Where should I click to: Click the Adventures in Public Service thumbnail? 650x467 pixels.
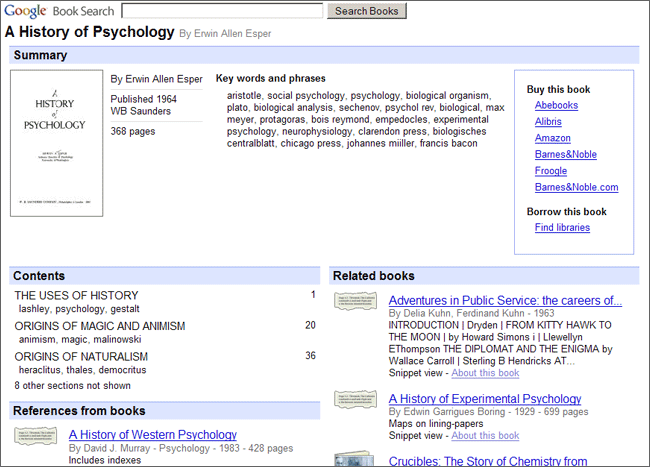[355, 301]
